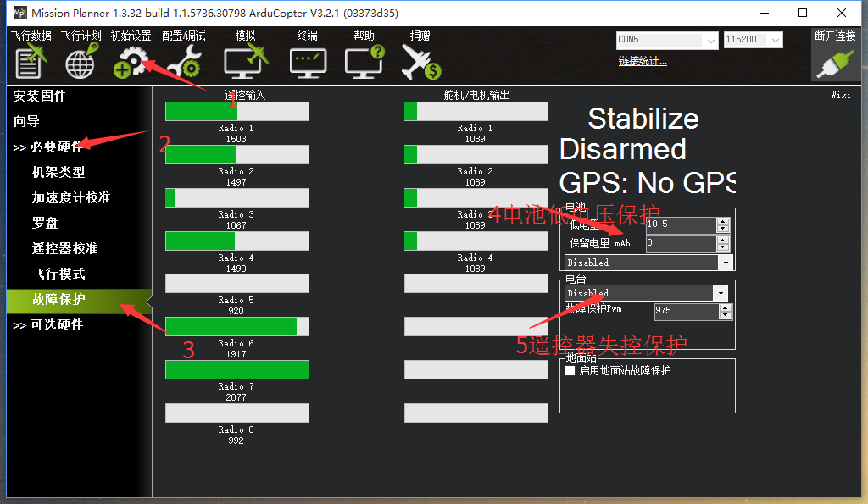Click the low battery voltage 10.5 field
868x504 pixels.
coord(682,224)
